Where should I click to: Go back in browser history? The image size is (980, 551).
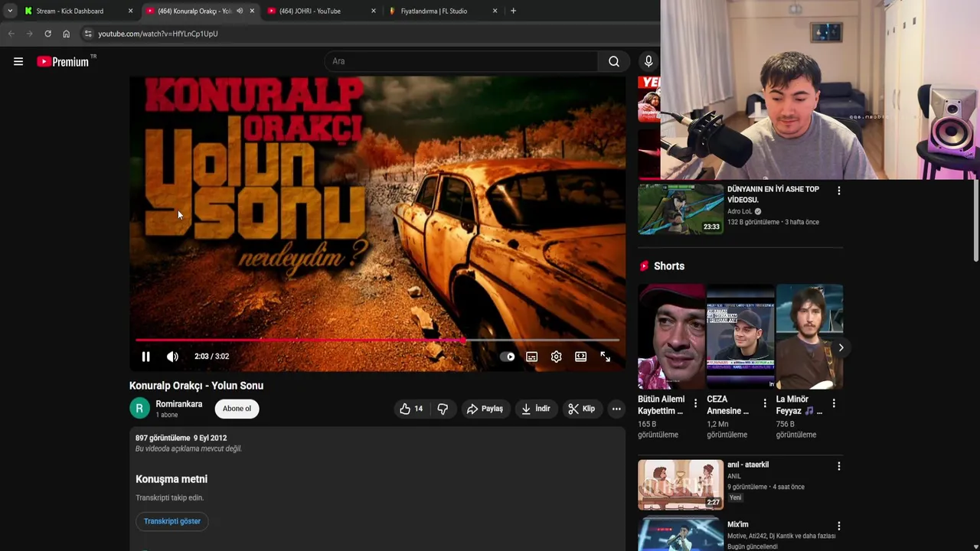[11, 34]
